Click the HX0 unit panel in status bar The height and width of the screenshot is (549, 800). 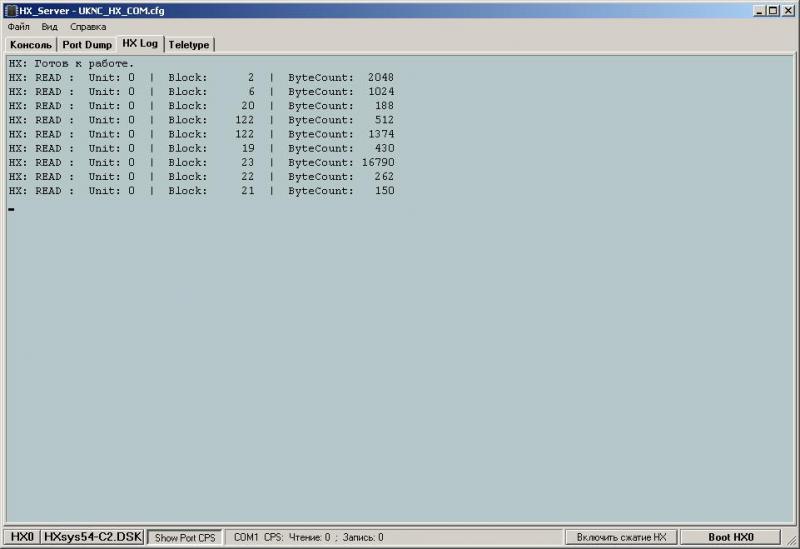pyautogui.click(x=22, y=537)
